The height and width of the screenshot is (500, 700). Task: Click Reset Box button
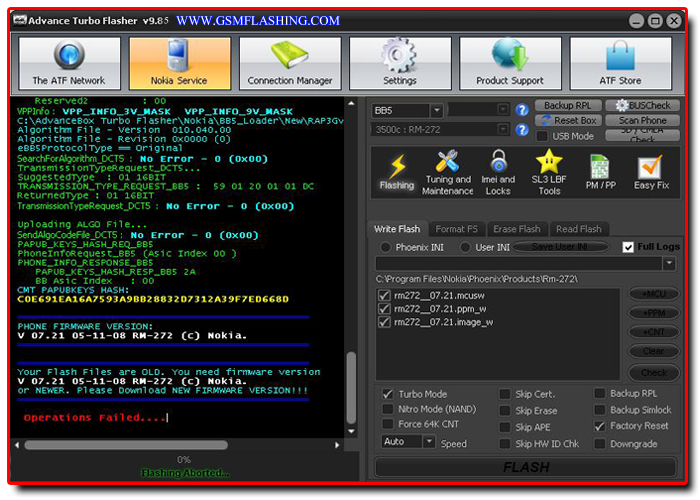click(x=568, y=121)
